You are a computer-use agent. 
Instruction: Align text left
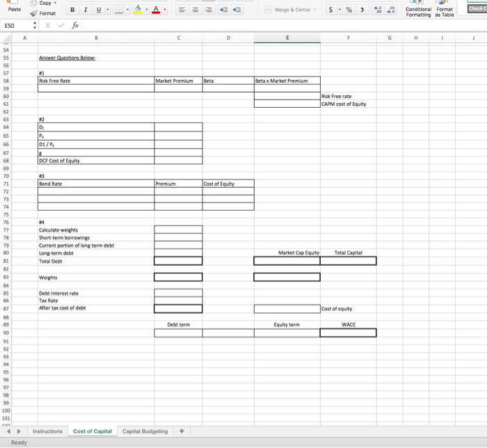[182, 10]
